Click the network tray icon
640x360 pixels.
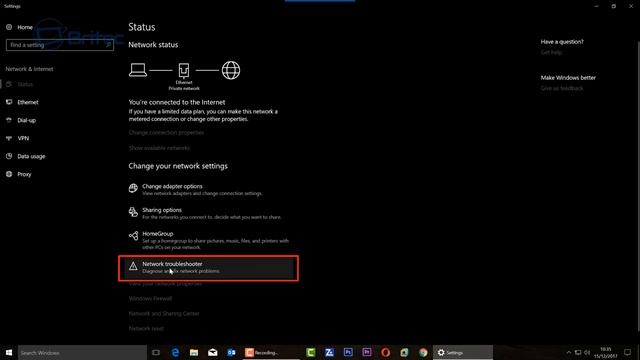point(578,352)
